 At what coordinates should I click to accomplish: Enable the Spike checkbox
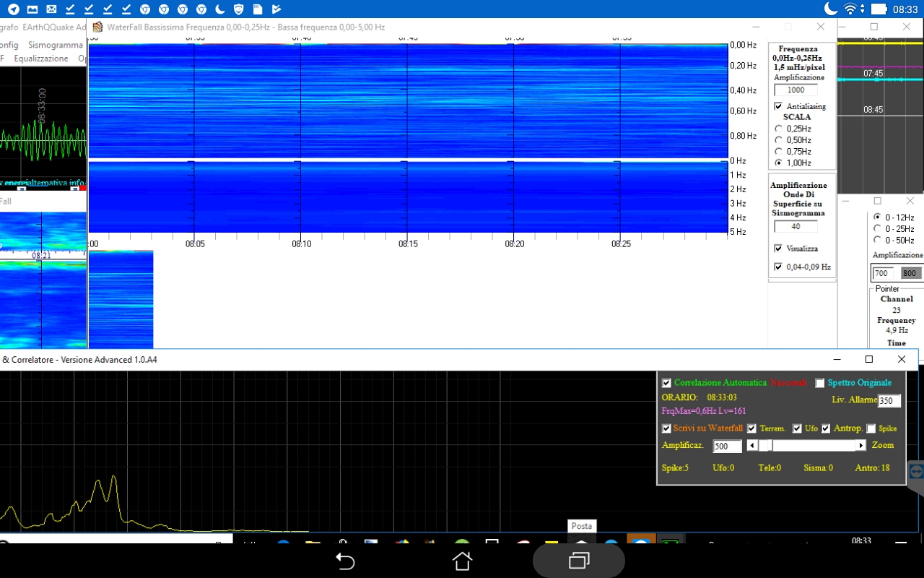[871, 428]
